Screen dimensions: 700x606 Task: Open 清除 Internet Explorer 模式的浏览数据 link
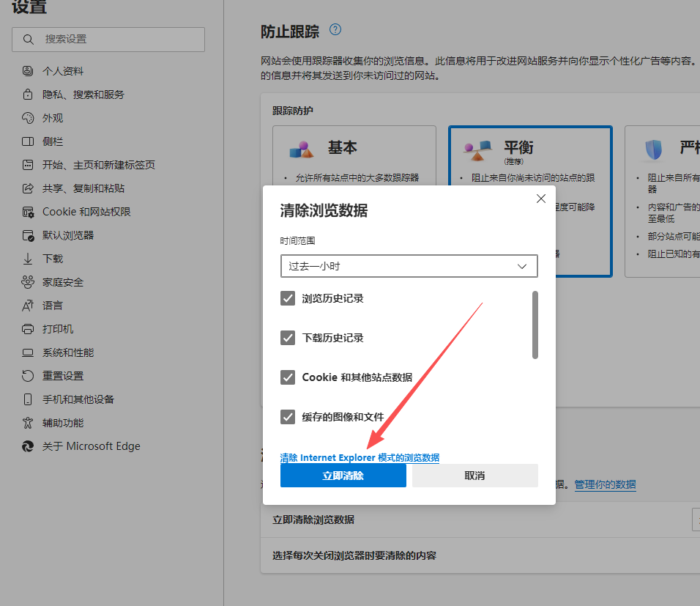point(359,457)
